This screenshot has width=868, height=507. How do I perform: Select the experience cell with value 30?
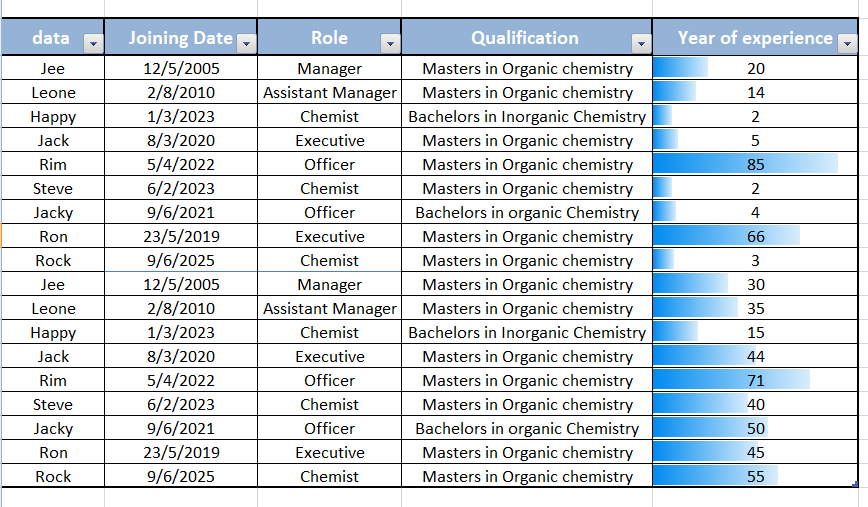[x=755, y=284]
